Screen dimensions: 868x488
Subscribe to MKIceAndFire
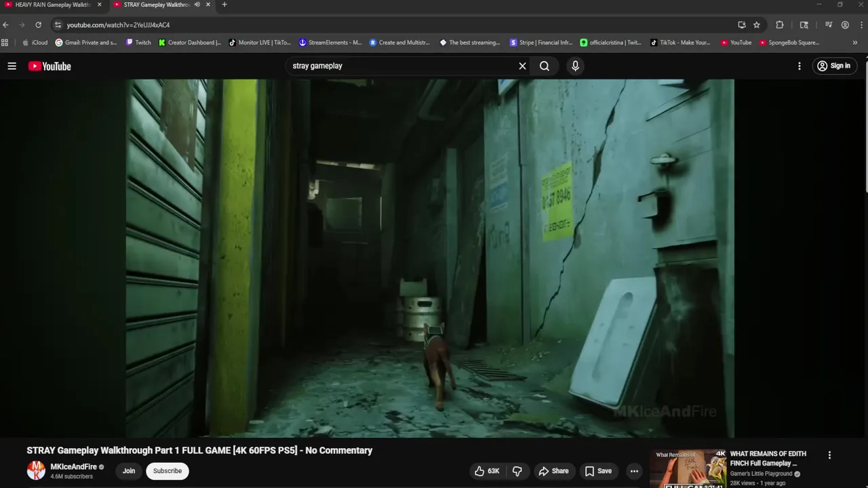click(167, 471)
